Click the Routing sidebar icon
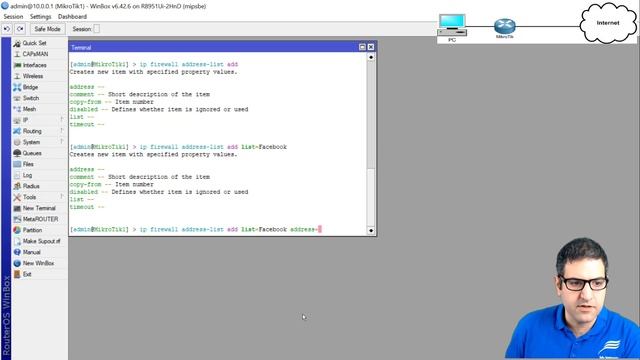This screenshot has height=360, width=640. point(17,131)
